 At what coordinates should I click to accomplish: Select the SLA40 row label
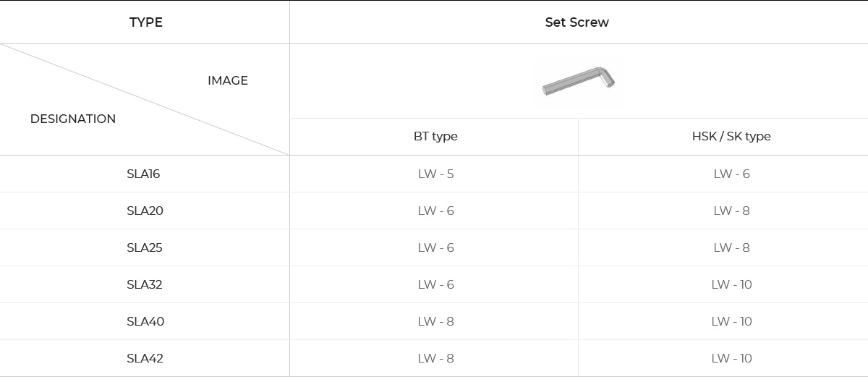pyautogui.click(x=145, y=321)
